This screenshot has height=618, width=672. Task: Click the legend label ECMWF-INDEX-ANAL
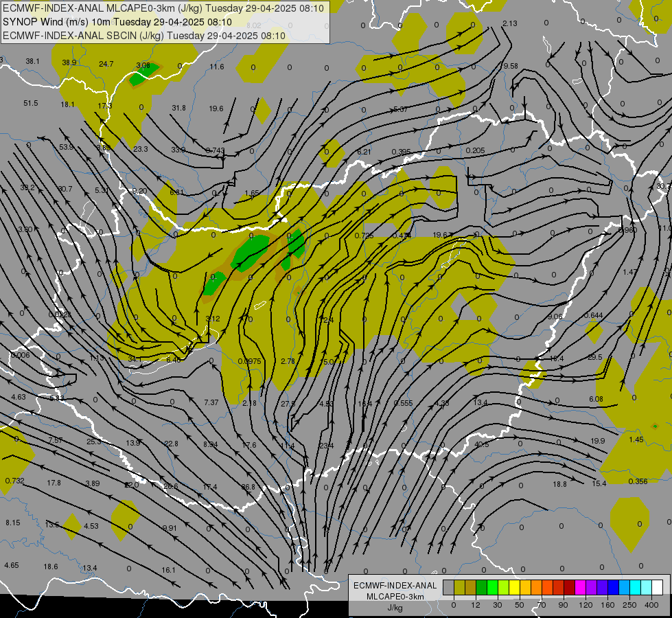(x=395, y=586)
